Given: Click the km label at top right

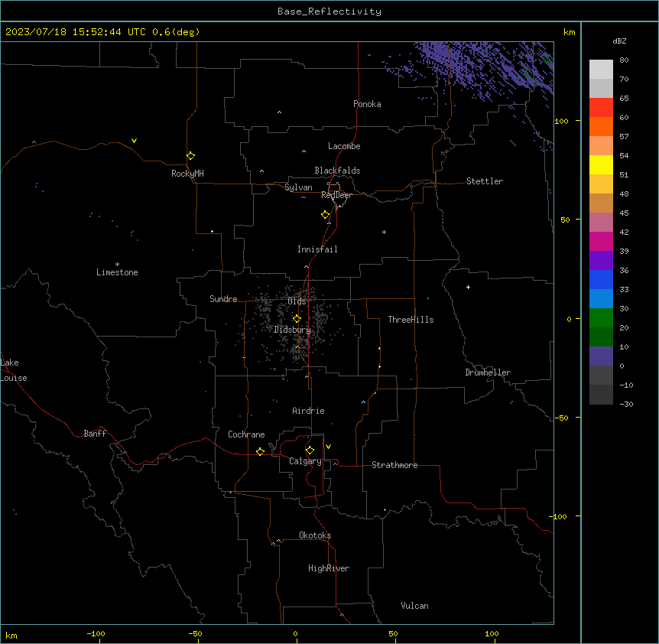Looking at the screenshot, I should click(x=569, y=32).
